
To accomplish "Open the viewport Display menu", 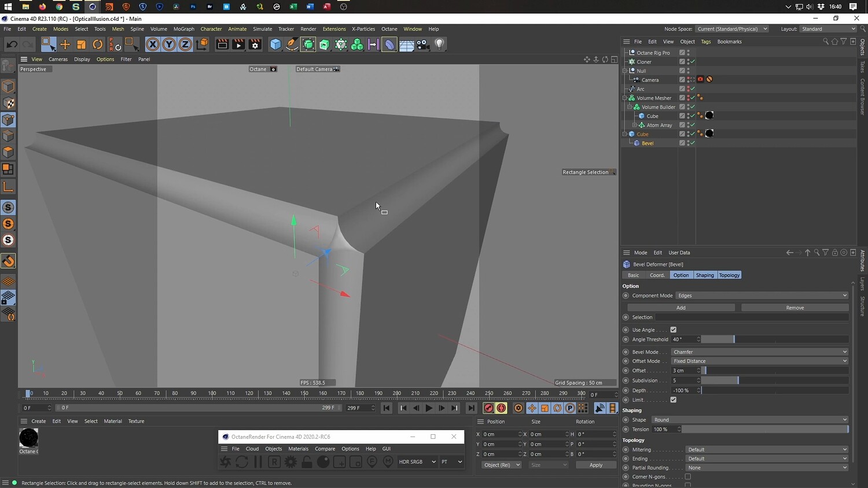I will 82,59.
